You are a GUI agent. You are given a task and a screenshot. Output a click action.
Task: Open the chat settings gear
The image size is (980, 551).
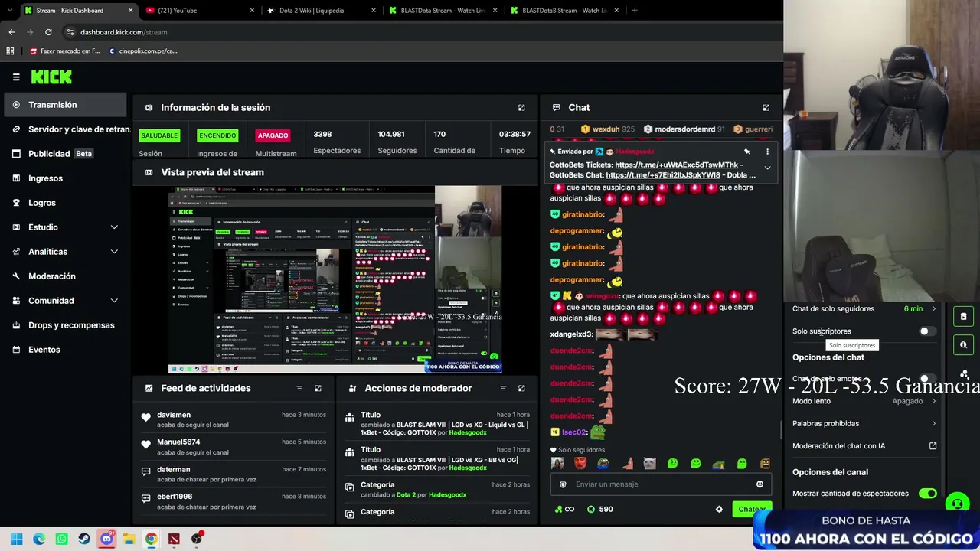[x=719, y=510]
